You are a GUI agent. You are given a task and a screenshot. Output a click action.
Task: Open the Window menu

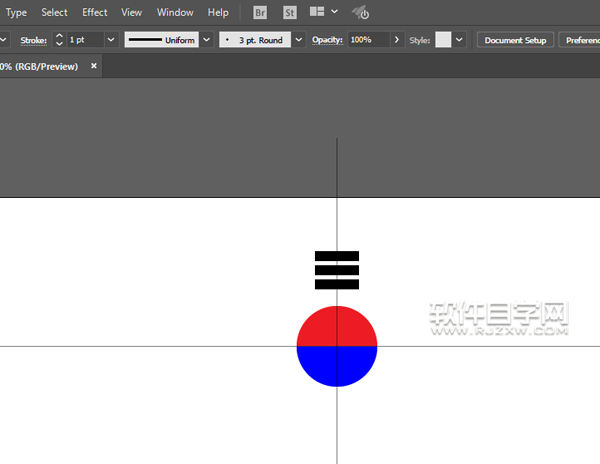(175, 13)
